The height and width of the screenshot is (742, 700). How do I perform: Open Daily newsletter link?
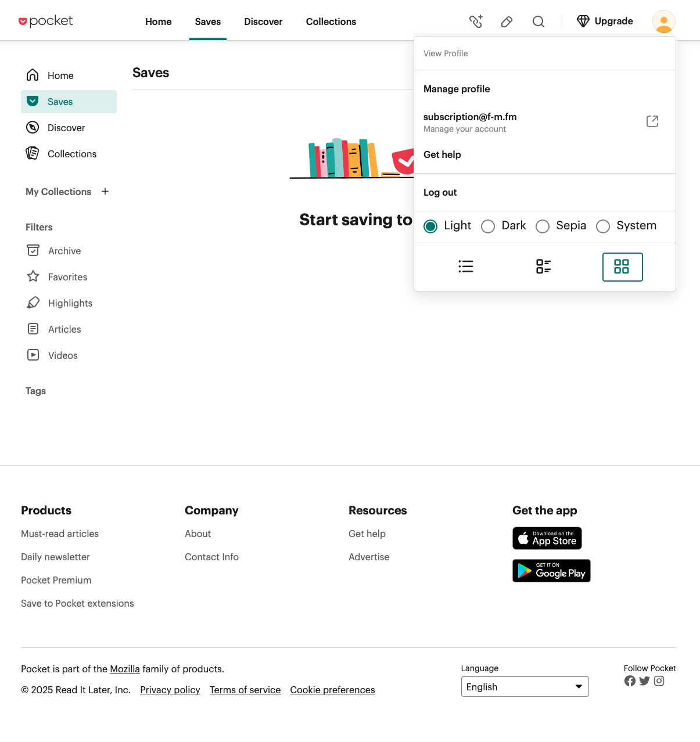tap(55, 557)
